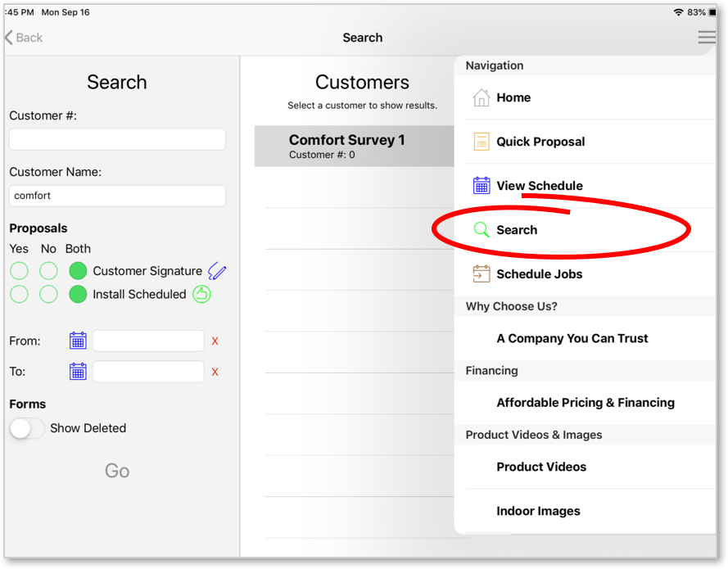Open the hamburger menu icon
728x569 pixels.
707,37
